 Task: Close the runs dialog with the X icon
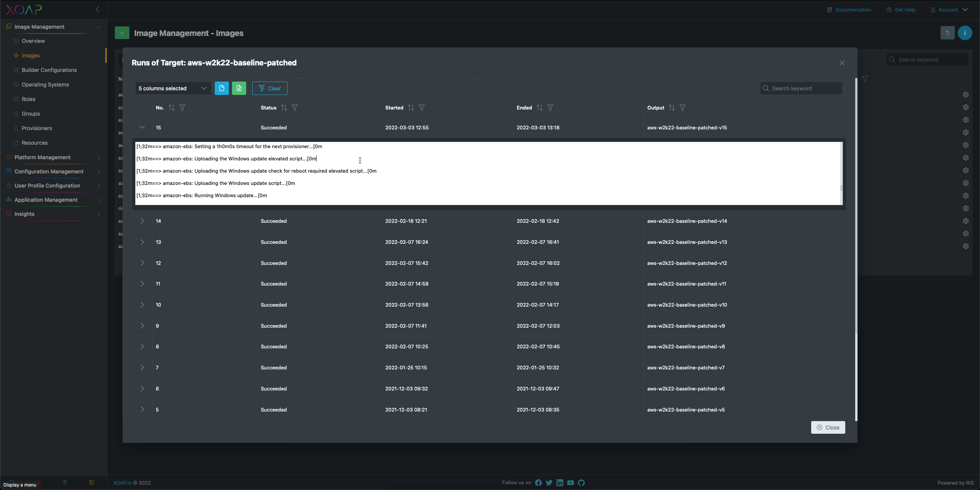842,63
